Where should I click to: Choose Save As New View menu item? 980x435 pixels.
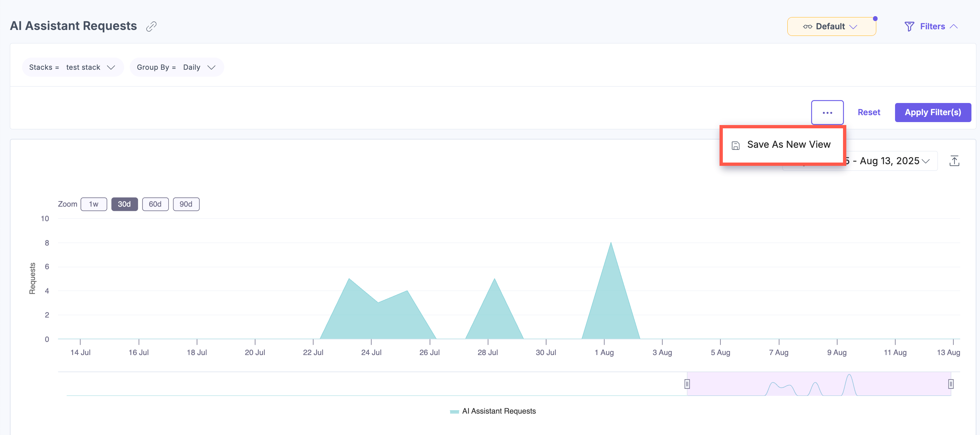[788, 145]
